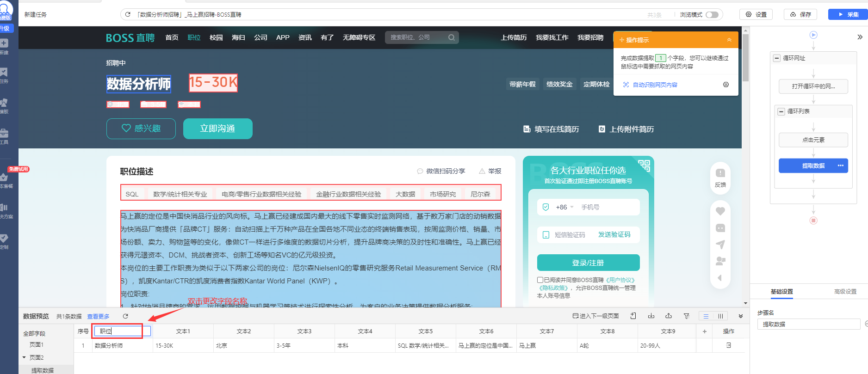The image size is (868, 374).
Task: Select the 打开循环中的网 step
Action: 813,86
